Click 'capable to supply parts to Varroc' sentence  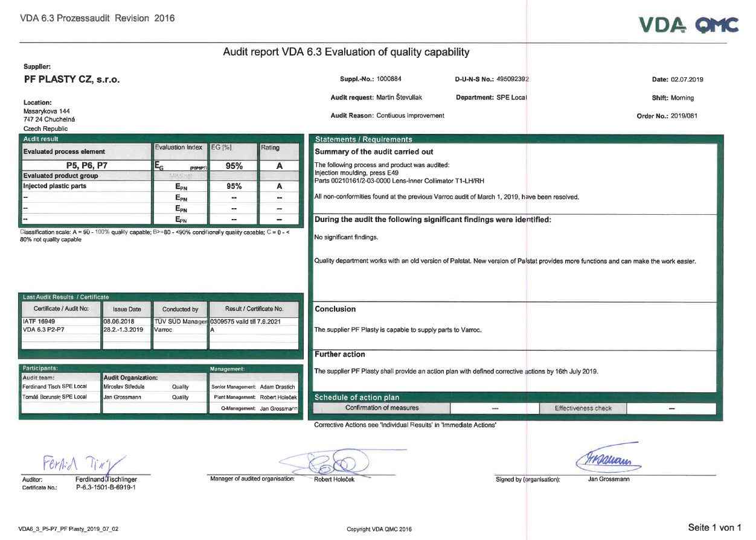398,329
